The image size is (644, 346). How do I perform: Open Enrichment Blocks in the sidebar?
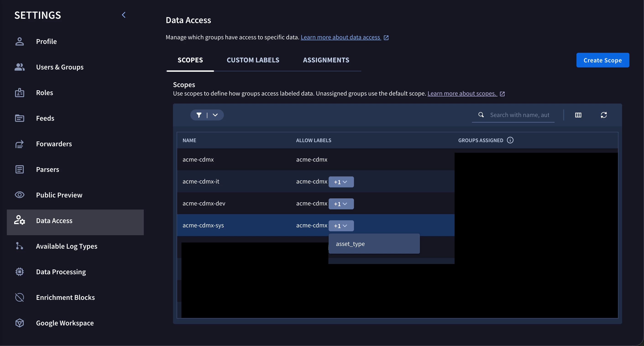click(x=65, y=297)
